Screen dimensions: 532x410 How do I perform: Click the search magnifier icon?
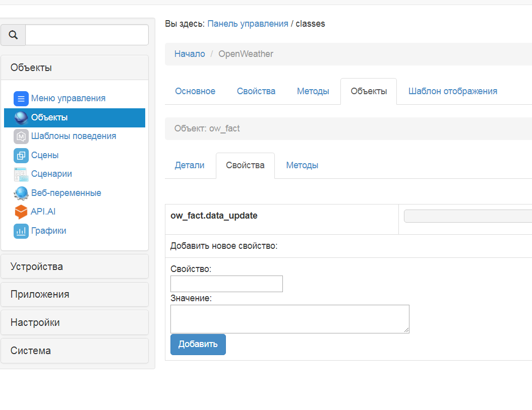pos(14,35)
